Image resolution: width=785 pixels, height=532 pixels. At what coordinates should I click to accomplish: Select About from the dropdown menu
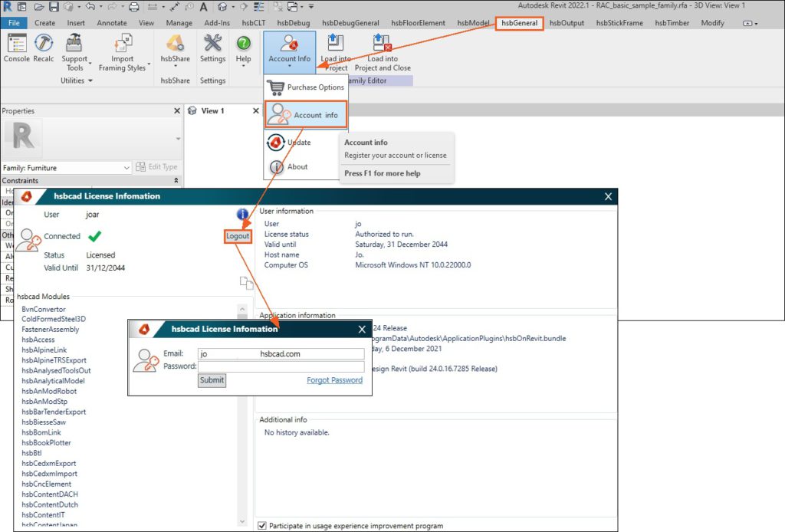pos(297,166)
